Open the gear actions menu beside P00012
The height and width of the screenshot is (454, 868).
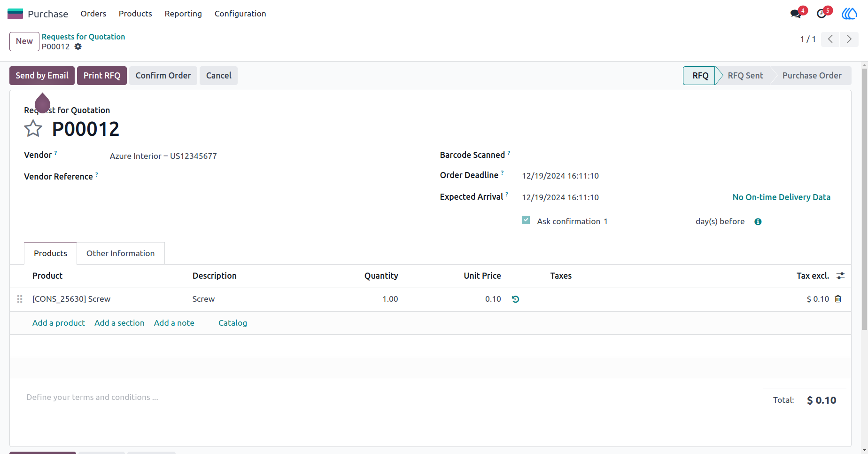pos(78,47)
